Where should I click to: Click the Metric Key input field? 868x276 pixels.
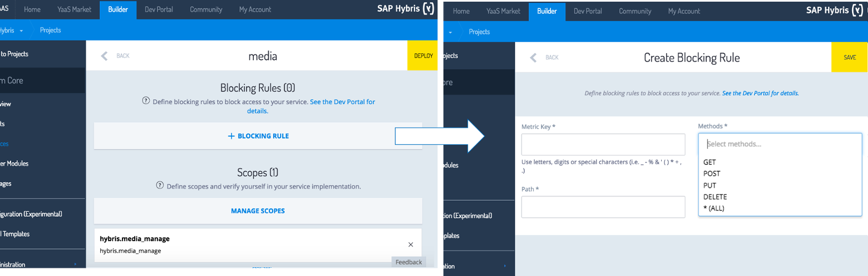tap(603, 144)
